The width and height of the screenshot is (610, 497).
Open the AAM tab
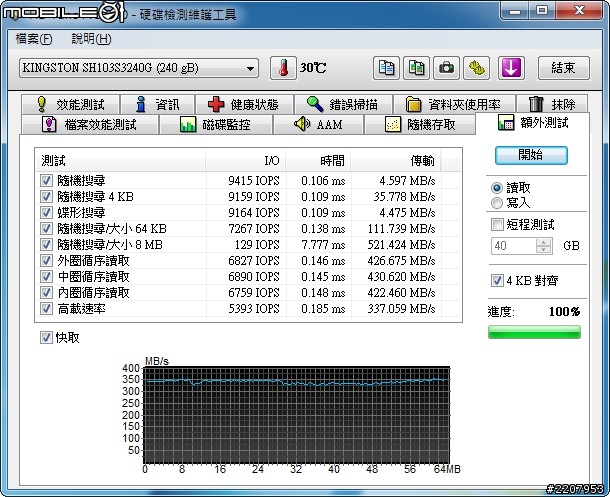[318, 124]
